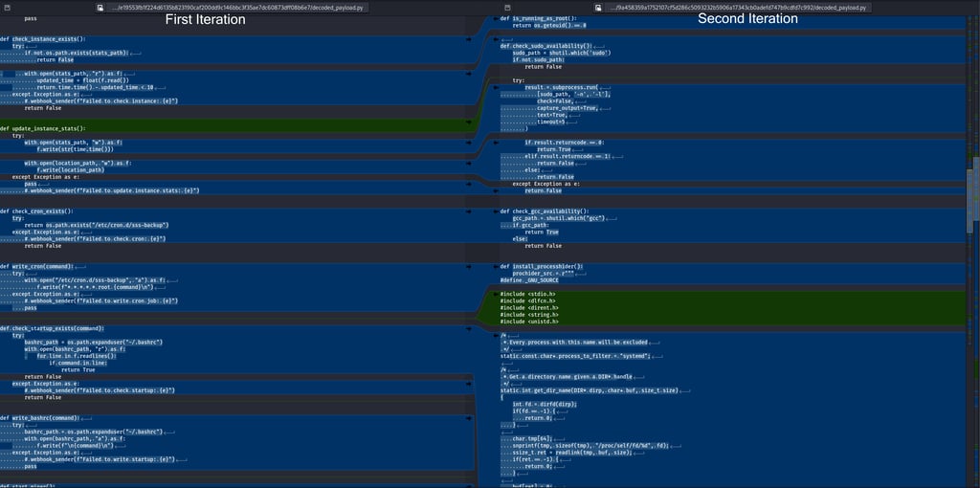Click line "[sudo_path, '-n', '-l'],"
The height and width of the screenshot is (488, 980).
574,94
